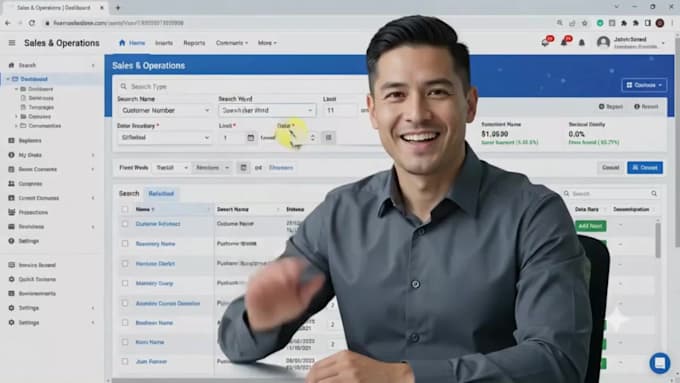Screen dimensions: 680x383
Task: Open the browser three-dot menu
Action: point(672,23)
